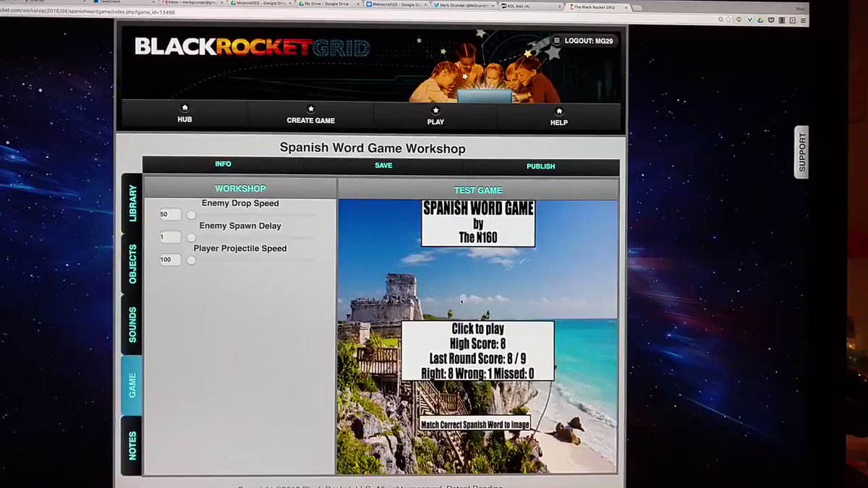Switch to the AOL Mail browser tab
The height and width of the screenshot is (488, 868).
coord(530,5)
